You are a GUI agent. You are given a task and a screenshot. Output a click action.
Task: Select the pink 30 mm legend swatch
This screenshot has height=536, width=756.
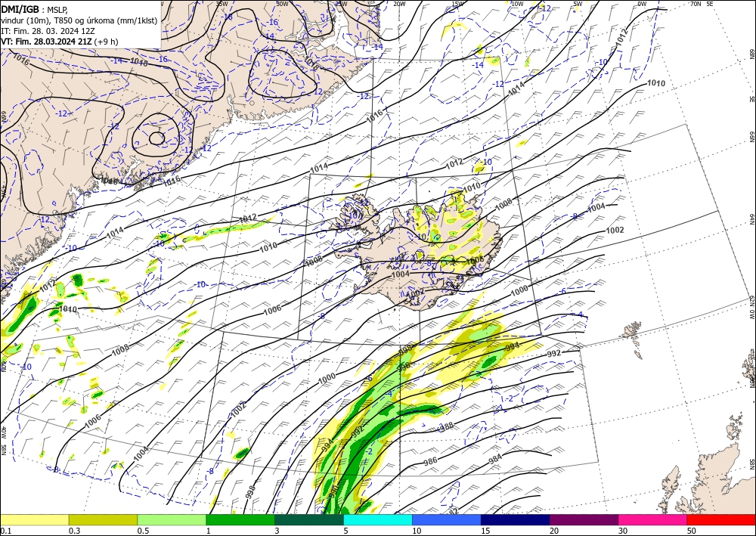[652, 519]
